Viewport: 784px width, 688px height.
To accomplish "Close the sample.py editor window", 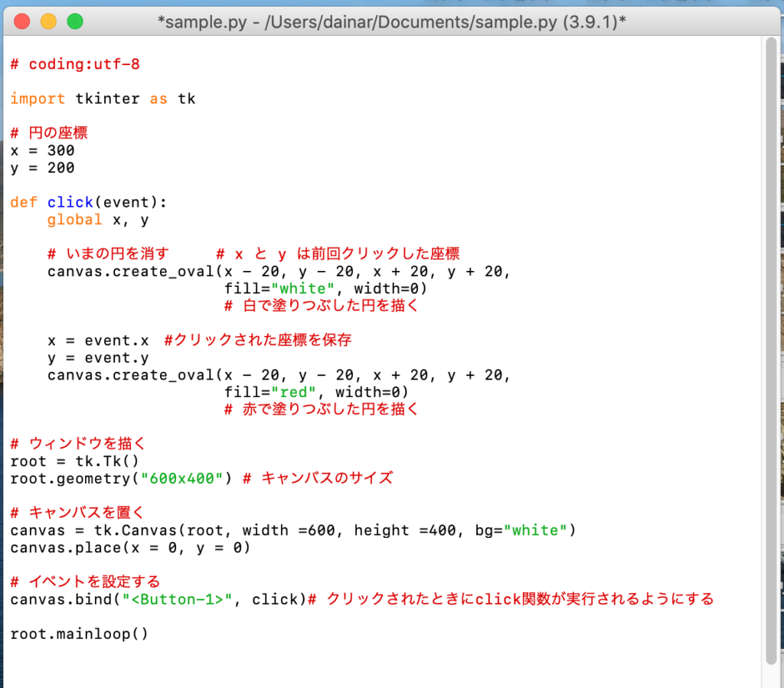I will (22, 21).
